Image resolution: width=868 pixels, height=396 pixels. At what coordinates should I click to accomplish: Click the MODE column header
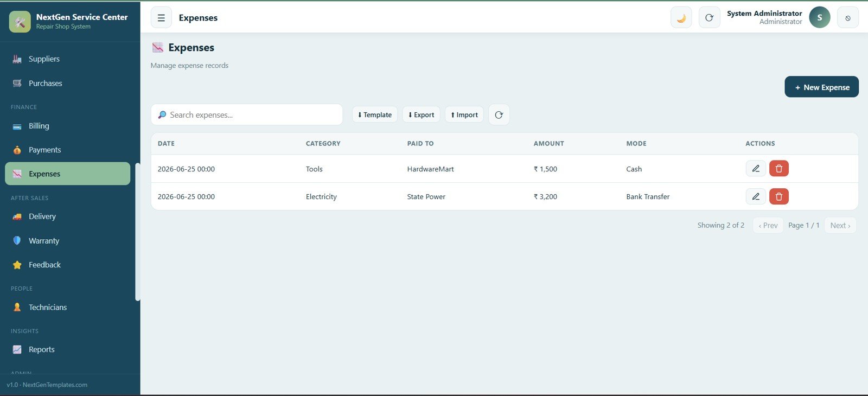click(636, 144)
